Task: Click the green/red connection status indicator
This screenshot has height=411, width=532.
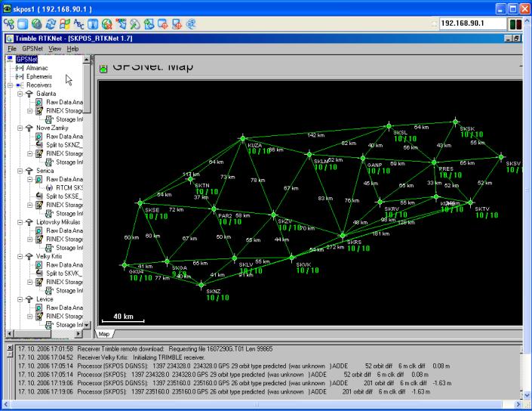Action: coord(515,23)
